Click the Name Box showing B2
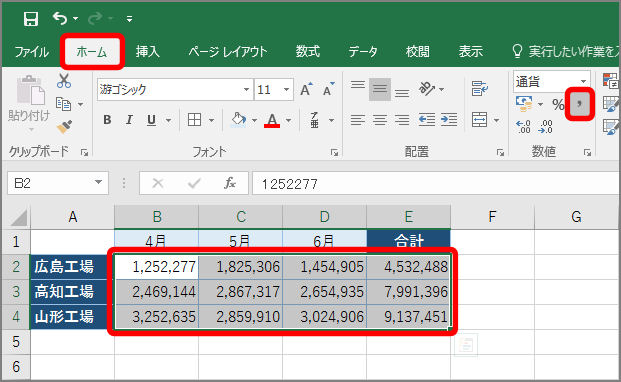The height and width of the screenshot is (382, 621). pos(58,183)
